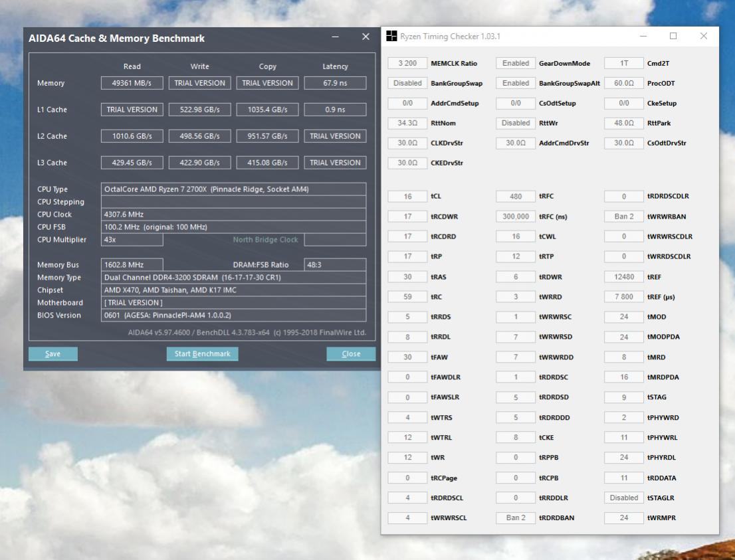Maximize the Ryzen Timing Checker window

point(673,36)
